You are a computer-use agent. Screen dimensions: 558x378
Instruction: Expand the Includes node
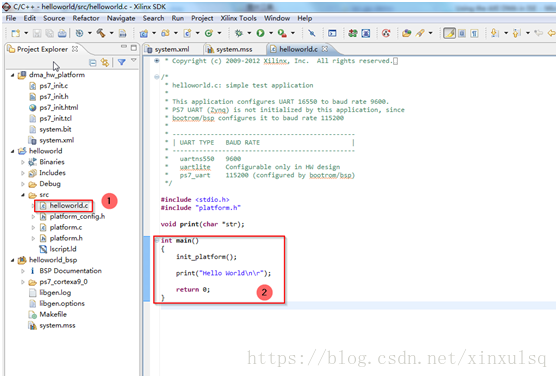coord(23,173)
